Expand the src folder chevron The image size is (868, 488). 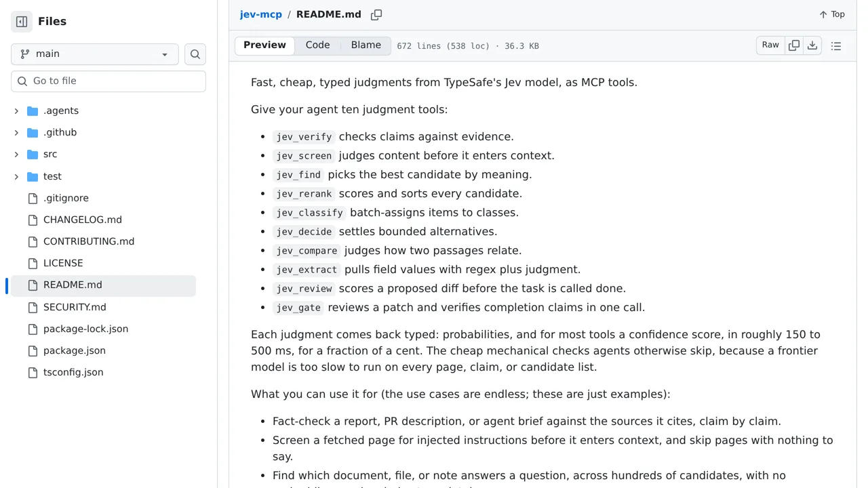16,155
